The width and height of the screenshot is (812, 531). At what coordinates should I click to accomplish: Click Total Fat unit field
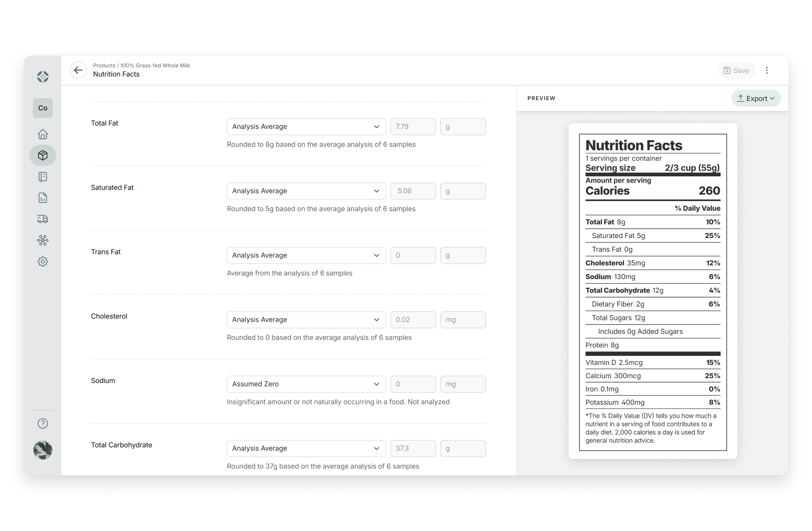click(x=463, y=127)
